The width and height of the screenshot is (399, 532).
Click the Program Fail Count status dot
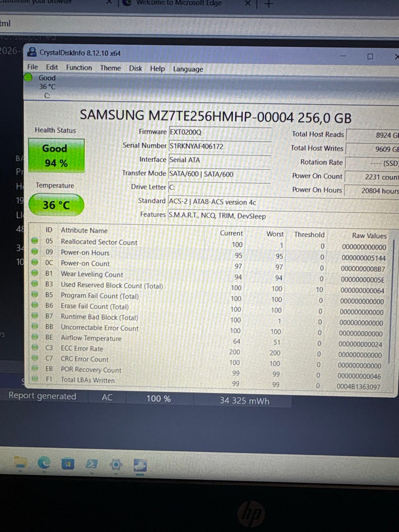point(35,295)
